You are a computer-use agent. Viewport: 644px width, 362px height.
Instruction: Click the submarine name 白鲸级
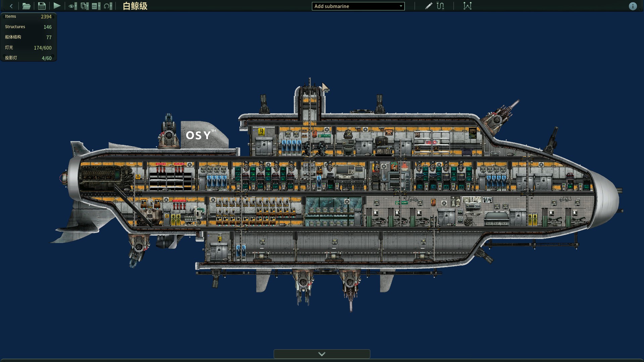pos(135,6)
